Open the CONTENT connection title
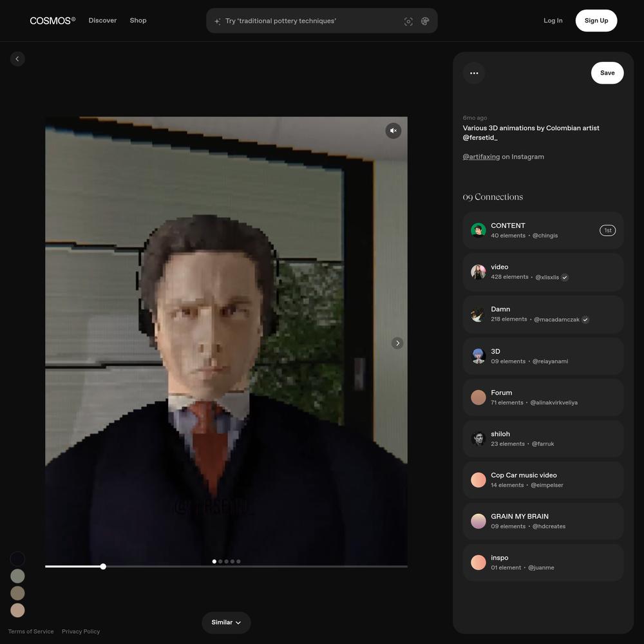Viewport: 644px width, 644px height. pyautogui.click(x=507, y=225)
